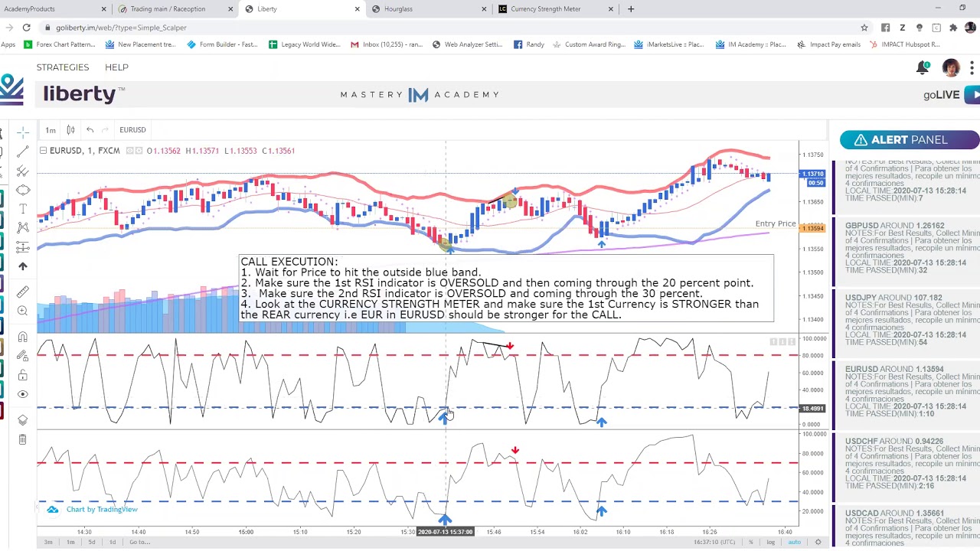Toggle auto scale mode
This screenshot has width=980, height=551.
pos(795,542)
